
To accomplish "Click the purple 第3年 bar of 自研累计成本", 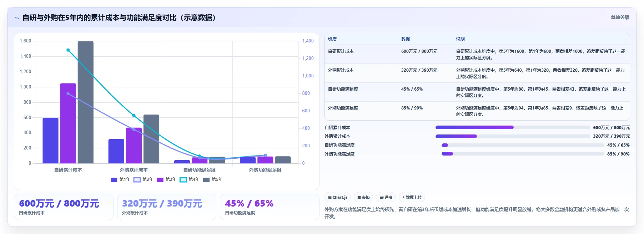I will pos(68,123).
